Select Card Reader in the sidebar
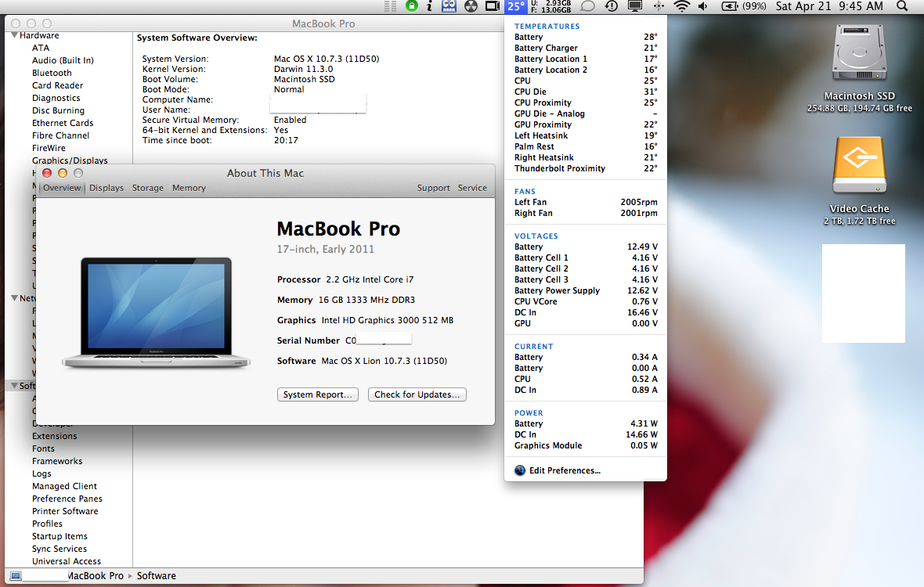The height and width of the screenshot is (587, 924). (x=58, y=85)
